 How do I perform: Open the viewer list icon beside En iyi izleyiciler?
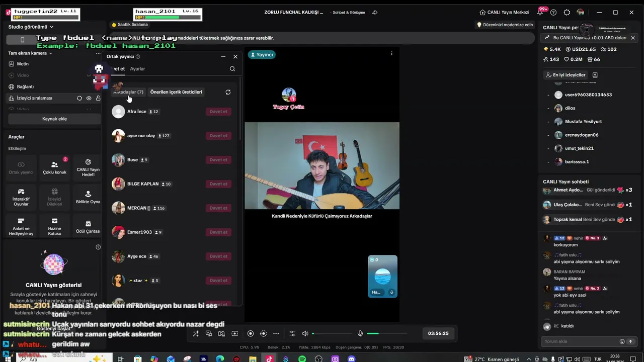[x=595, y=75]
